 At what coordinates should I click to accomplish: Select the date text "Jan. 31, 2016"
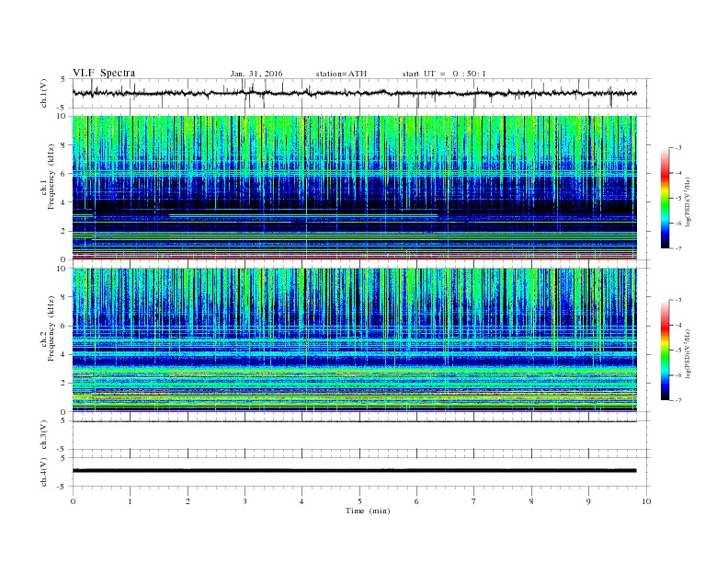coord(256,74)
